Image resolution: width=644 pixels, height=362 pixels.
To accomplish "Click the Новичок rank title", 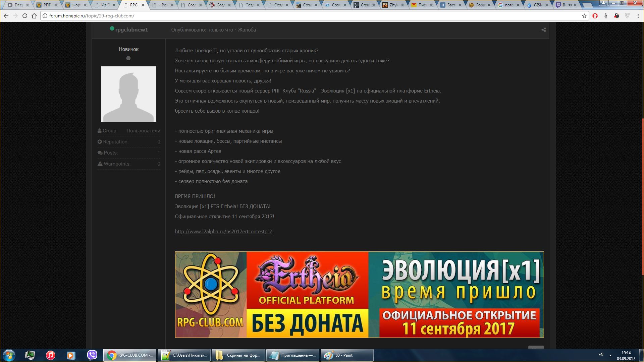I will (x=128, y=49).
